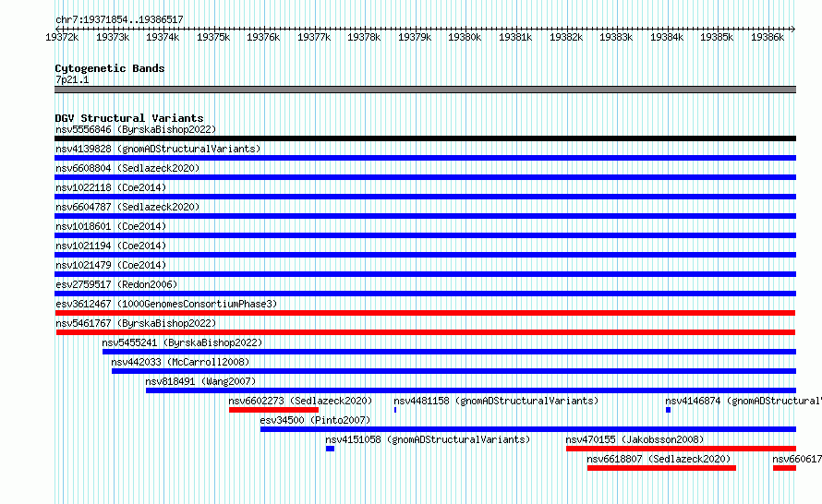Click ruler position 19377k
This screenshot has width=822, height=504.
[313, 37]
